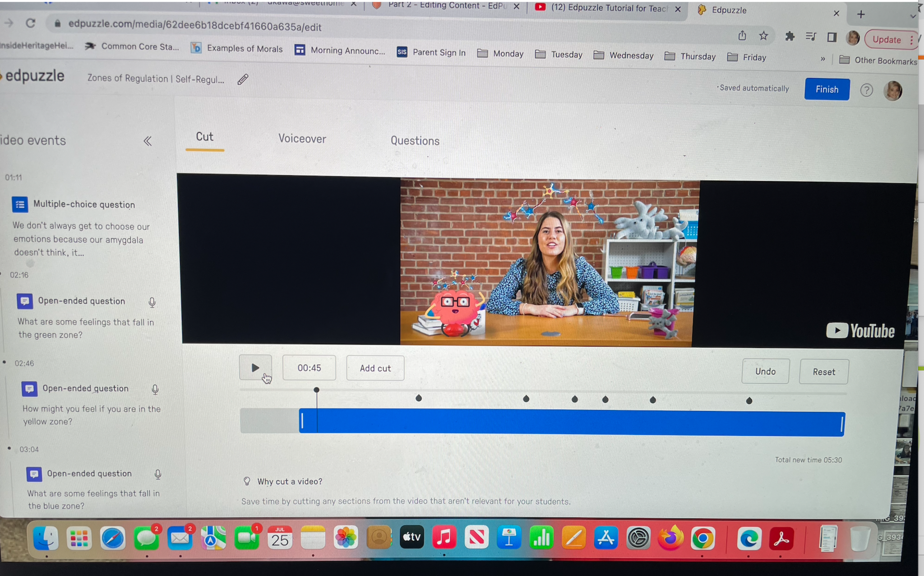Collapse the video events panel
Image resolution: width=924 pixels, height=576 pixels.
click(148, 141)
